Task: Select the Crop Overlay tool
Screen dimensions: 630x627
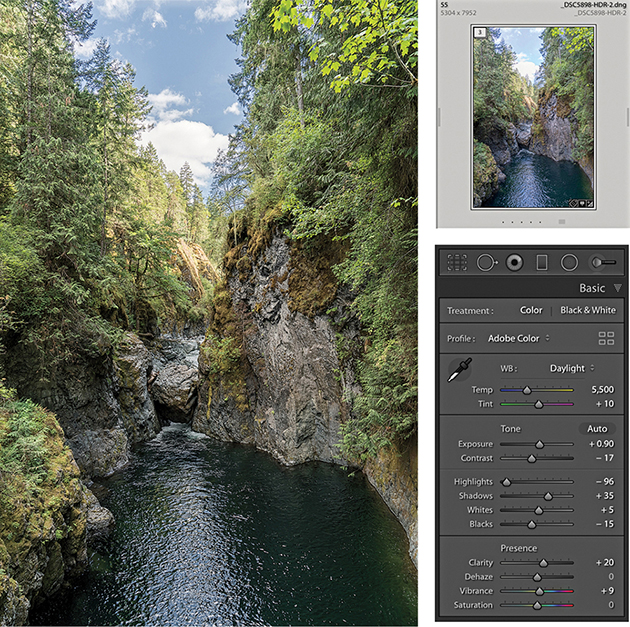Action: pos(457,263)
